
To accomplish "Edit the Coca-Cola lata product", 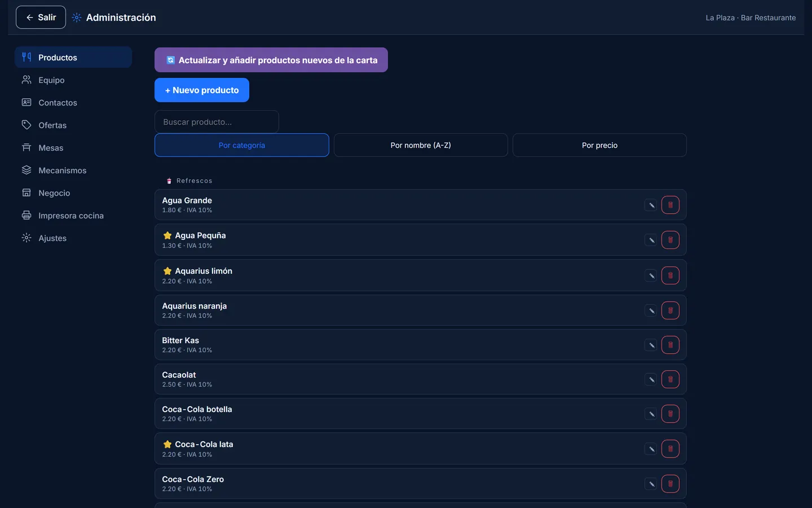I will pyautogui.click(x=651, y=449).
